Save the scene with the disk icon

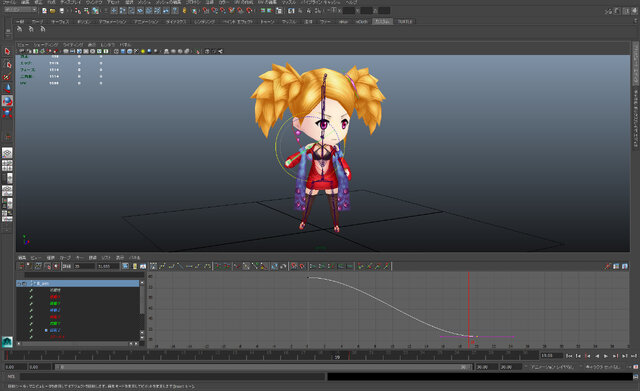62,11
